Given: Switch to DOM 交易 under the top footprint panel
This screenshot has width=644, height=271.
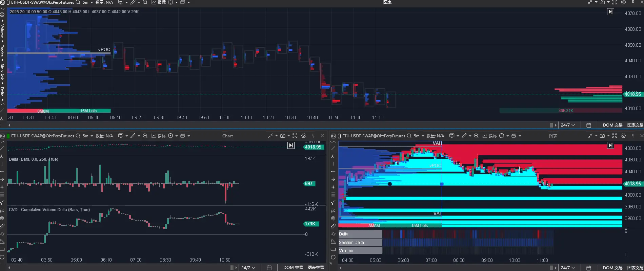Looking at the screenshot, I should click(612, 125).
